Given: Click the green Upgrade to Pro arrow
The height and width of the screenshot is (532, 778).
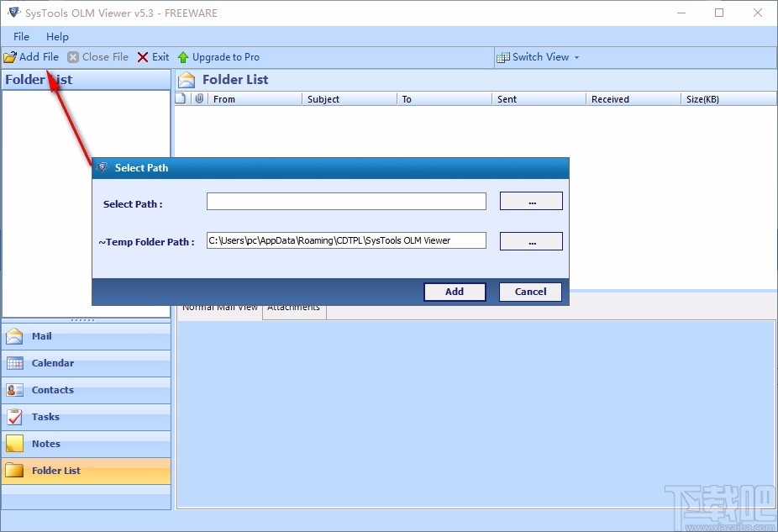Looking at the screenshot, I should point(183,57).
